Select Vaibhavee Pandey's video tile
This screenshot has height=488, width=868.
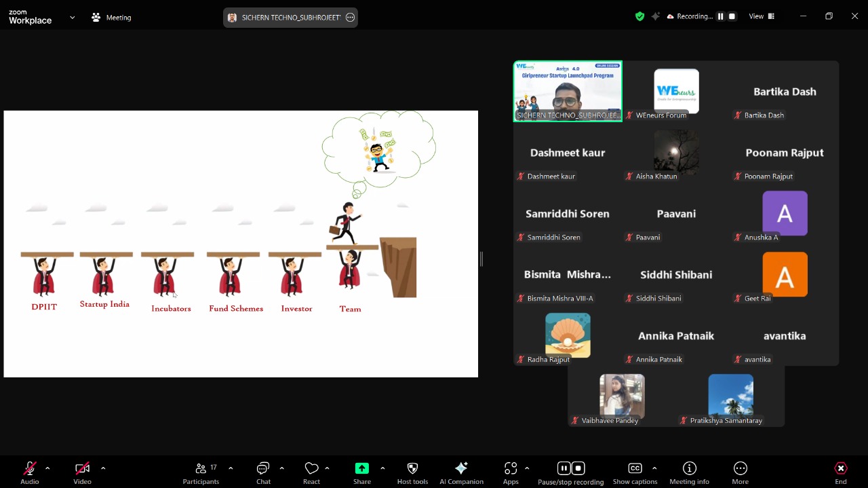pyautogui.click(x=622, y=399)
